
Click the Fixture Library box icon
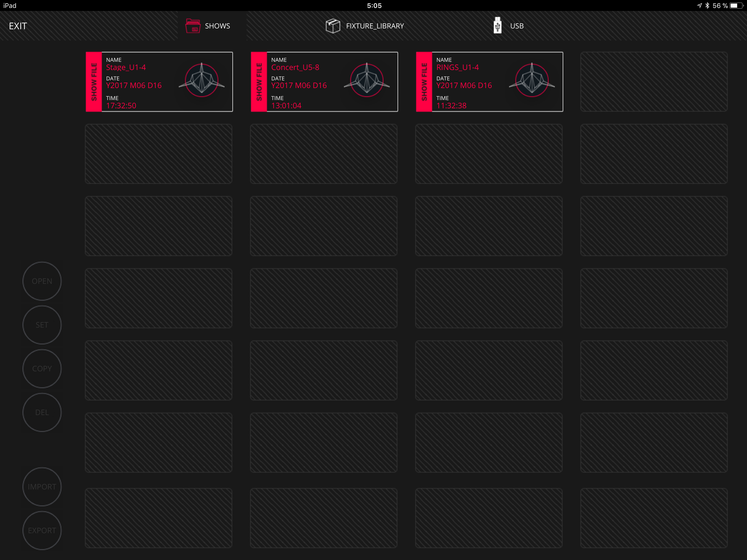coord(333,26)
